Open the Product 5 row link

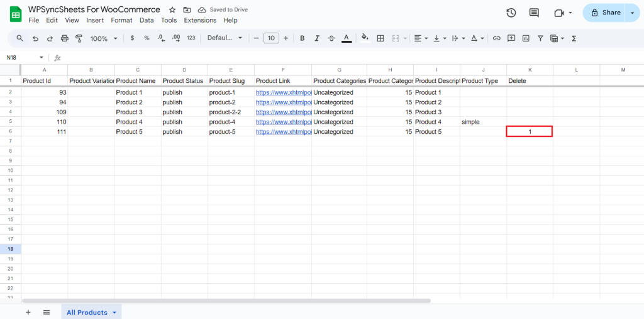coord(284,132)
